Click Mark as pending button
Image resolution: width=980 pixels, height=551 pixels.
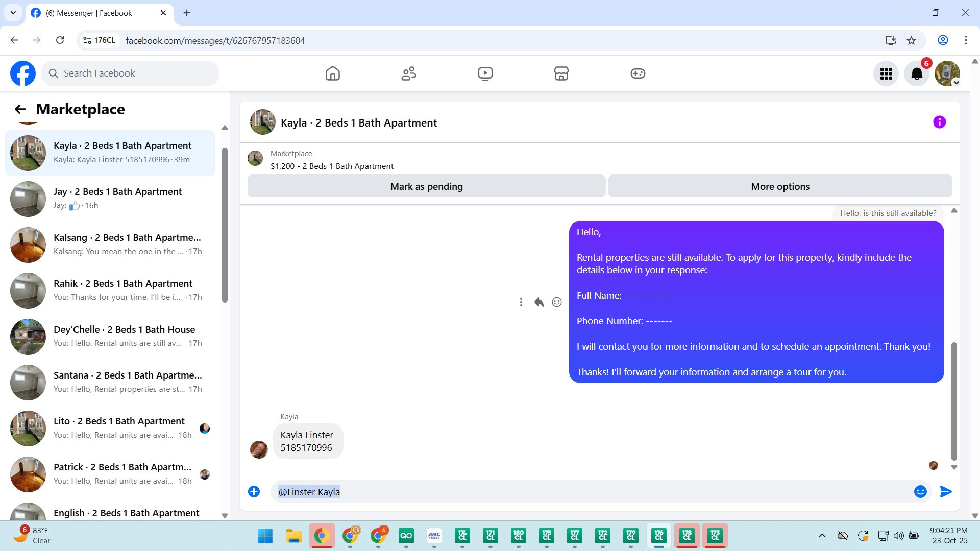[426, 186]
